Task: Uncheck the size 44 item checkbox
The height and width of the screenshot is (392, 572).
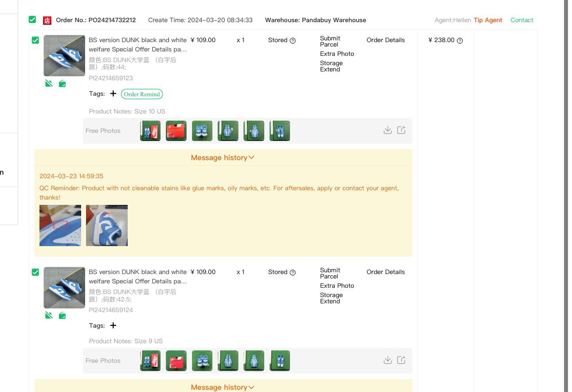Action: tap(35, 40)
